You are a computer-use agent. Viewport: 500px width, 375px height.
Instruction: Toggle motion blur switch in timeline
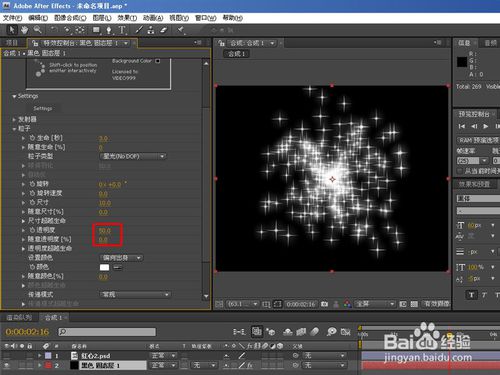point(314,332)
